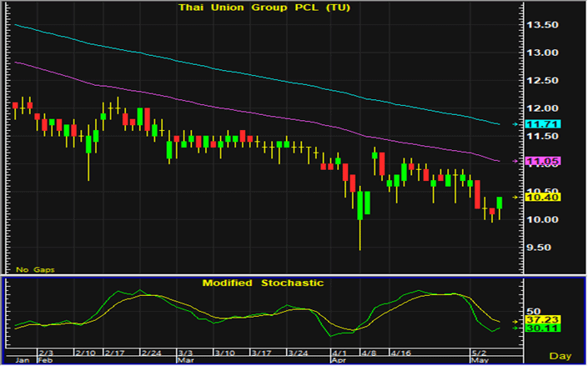Click the 50 level on stochastic axis
The image size is (588, 366).
click(x=535, y=308)
